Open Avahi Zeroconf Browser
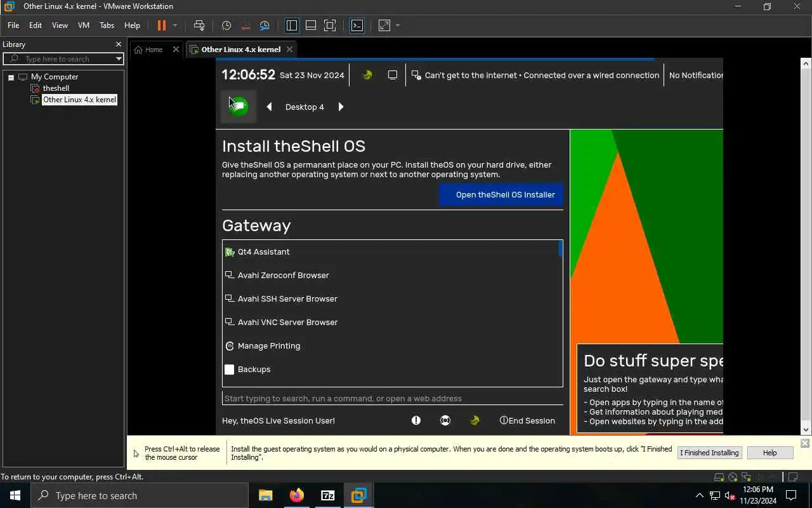The image size is (812, 508). pos(391,276)
